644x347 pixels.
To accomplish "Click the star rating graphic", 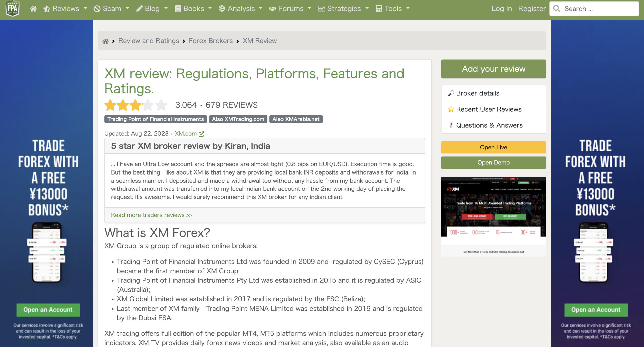I will tap(136, 105).
